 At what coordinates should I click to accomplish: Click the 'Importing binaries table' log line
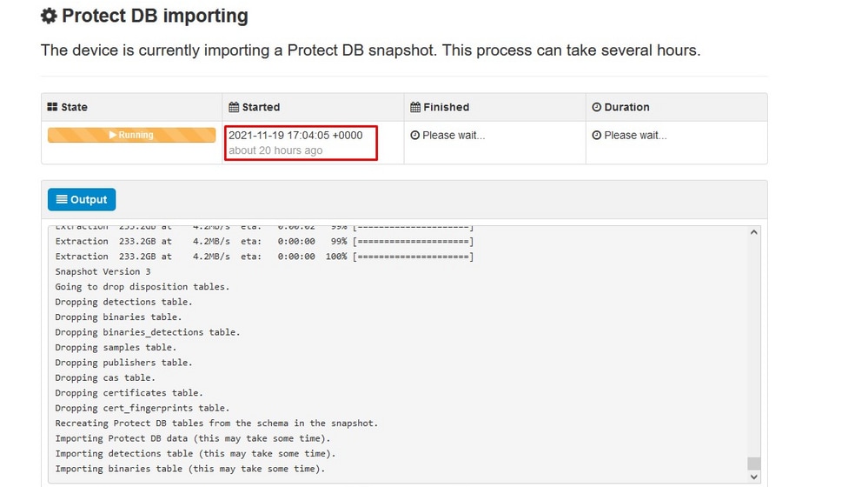pos(190,469)
